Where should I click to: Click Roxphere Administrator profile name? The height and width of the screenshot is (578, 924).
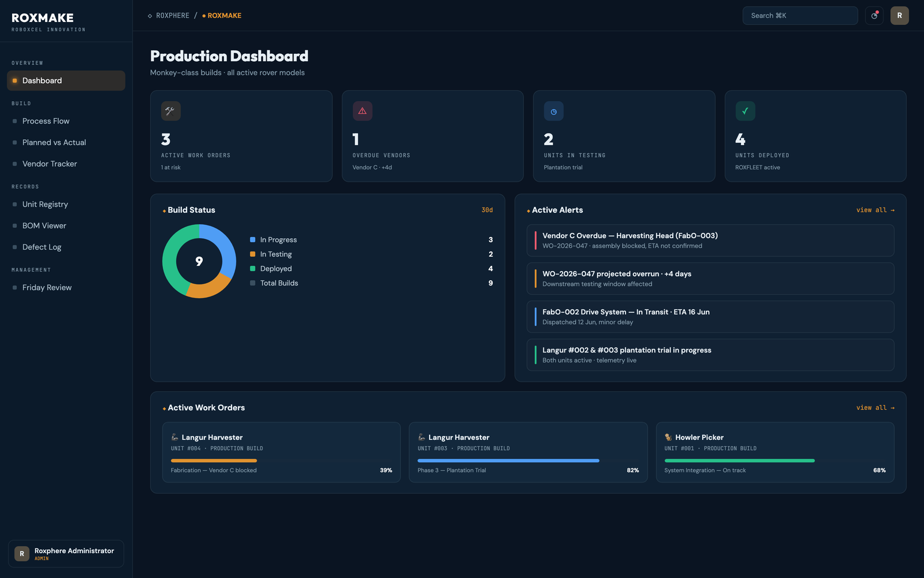74,551
